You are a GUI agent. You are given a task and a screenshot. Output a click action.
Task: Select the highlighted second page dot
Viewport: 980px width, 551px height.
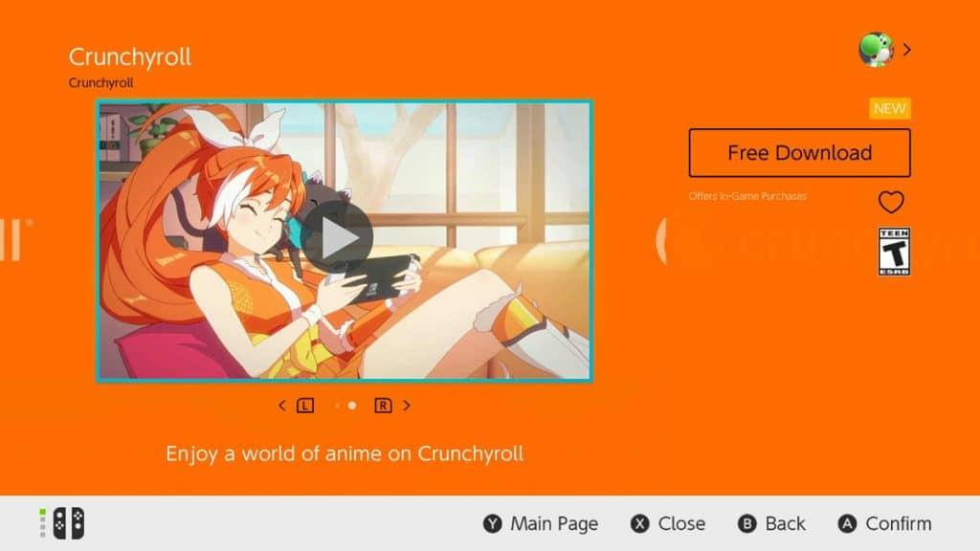pyautogui.click(x=352, y=406)
